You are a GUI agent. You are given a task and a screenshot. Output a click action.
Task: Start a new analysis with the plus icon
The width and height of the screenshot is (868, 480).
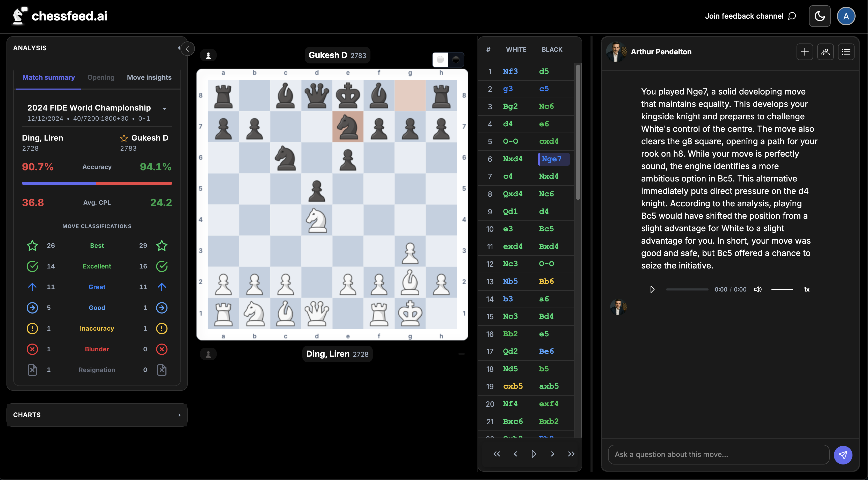click(x=805, y=52)
